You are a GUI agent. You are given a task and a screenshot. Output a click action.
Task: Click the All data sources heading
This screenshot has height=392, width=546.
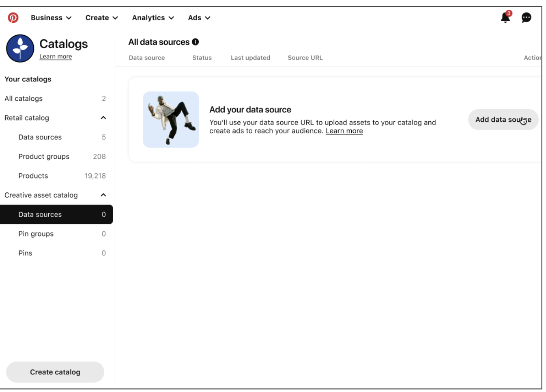[159, 42]
